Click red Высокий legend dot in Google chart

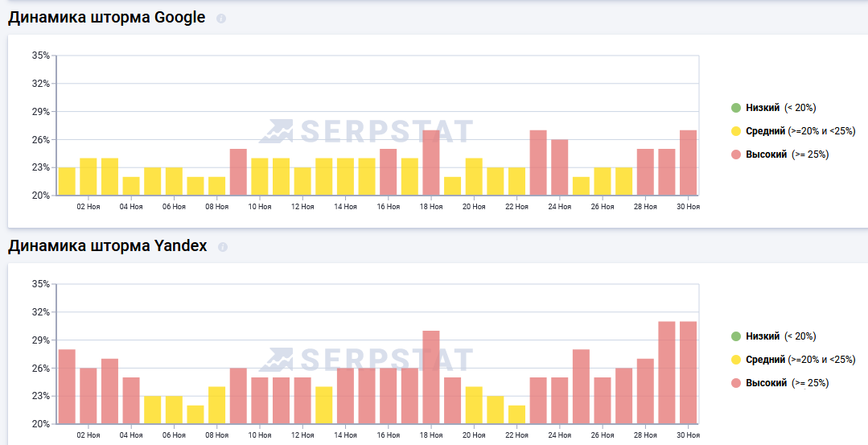click(x=735, y=155)
